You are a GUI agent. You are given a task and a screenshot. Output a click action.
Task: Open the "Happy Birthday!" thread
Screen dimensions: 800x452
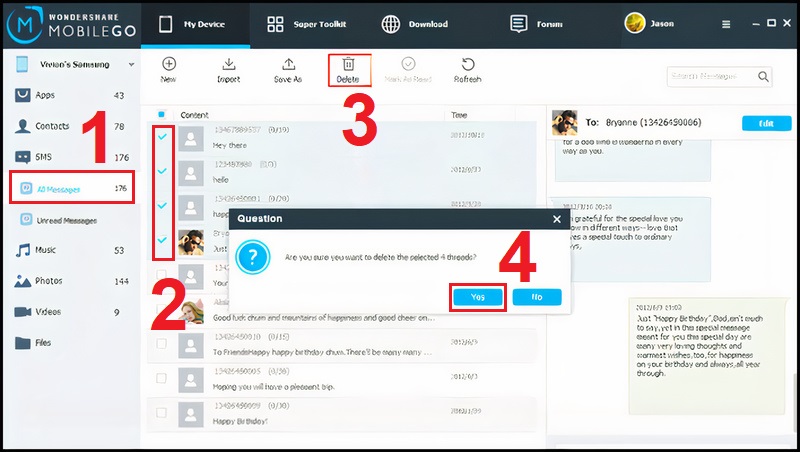click(x=342, y=414)
